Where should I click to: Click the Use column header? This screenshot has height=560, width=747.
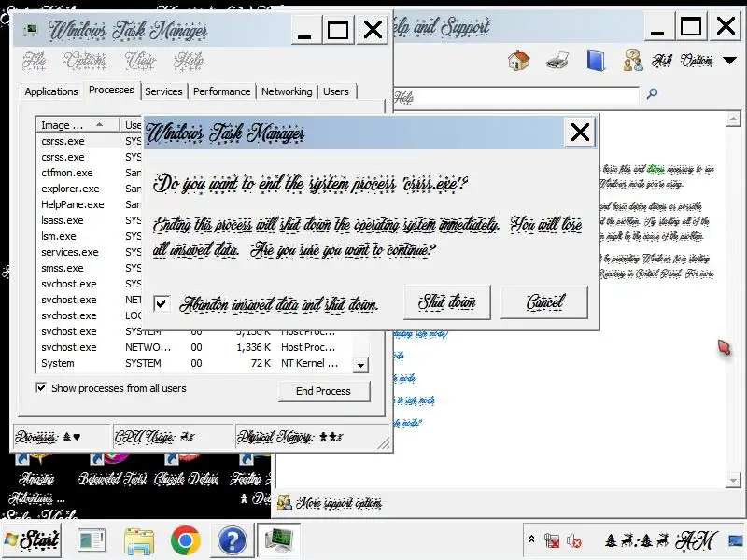[x=132, y=125]
